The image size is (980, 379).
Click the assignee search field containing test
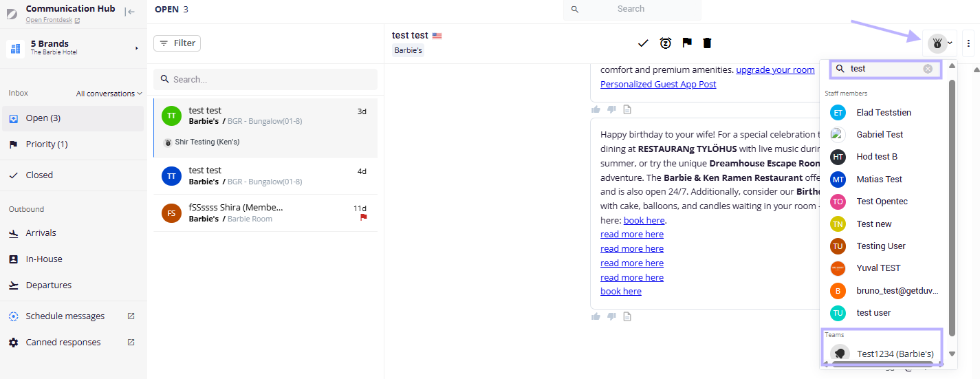[x=886, y=69]
